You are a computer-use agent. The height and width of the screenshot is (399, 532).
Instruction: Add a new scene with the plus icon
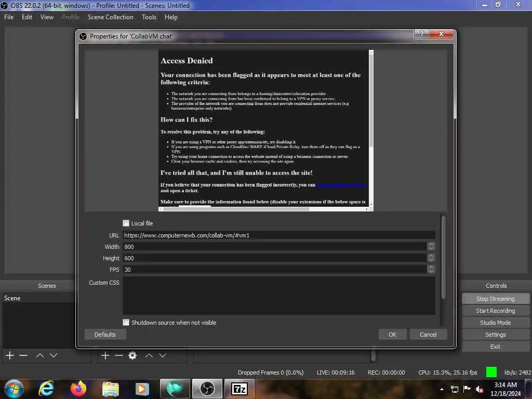[x=10, y=355]
